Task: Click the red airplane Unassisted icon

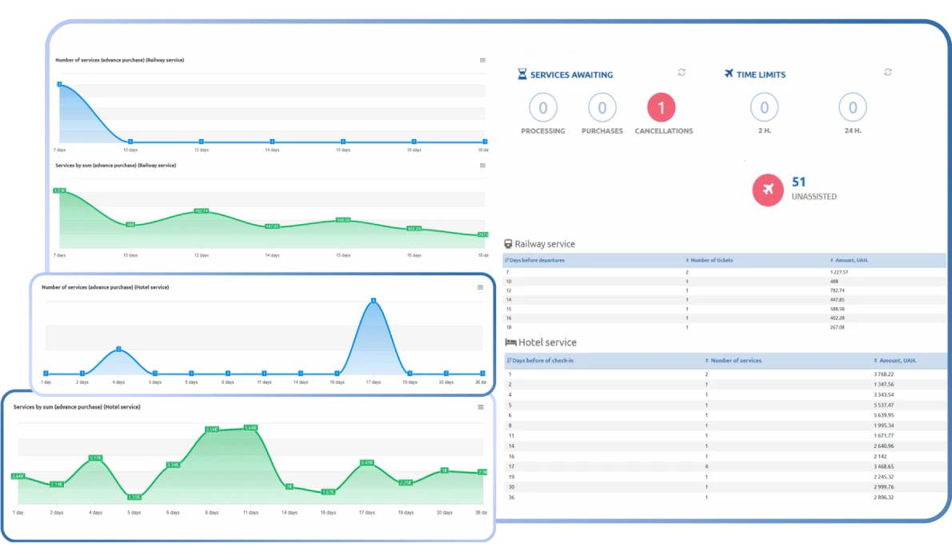Action: [767, 190]
